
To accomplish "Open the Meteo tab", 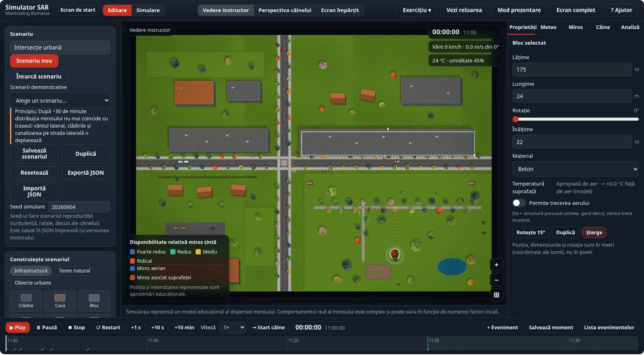I will (x=548, y=27).
